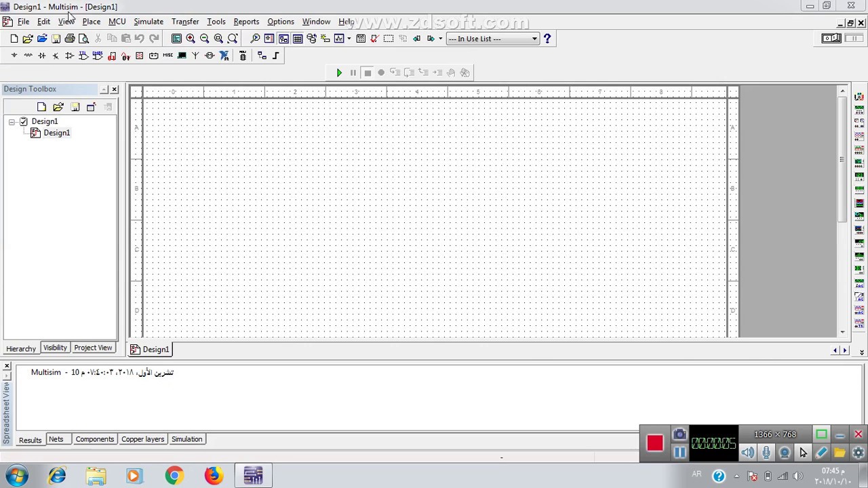Place an electromechanical motor component

click(x=210, y=56)
